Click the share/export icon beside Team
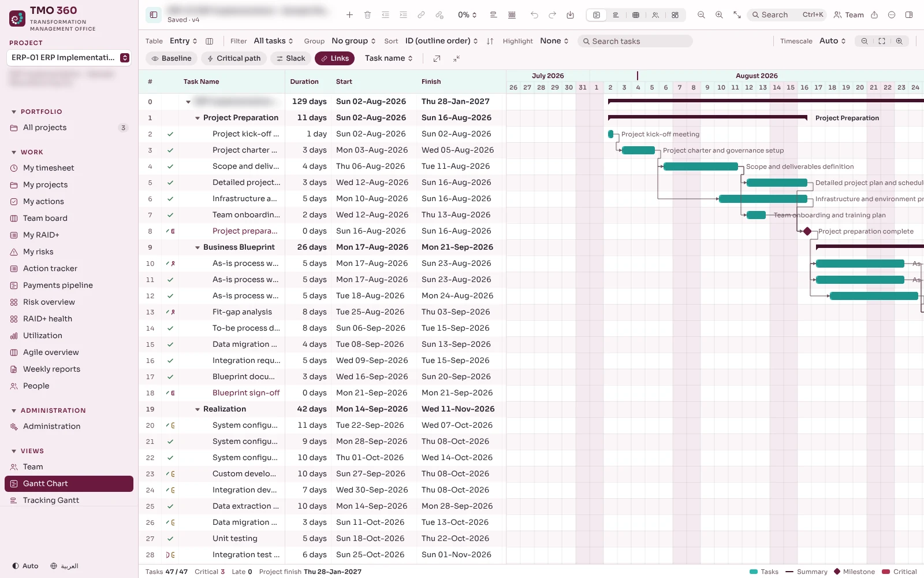The height and width of the screenshot is (578, 924). click(x=874, y=15)
